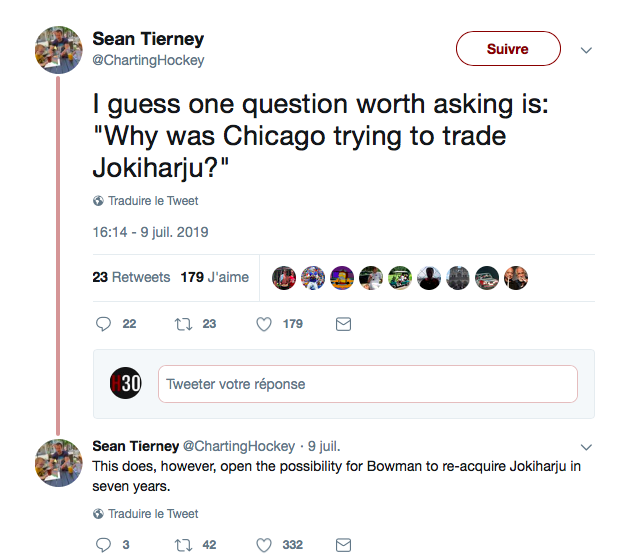Click the 9 juil. timestamp on the follow-up tweet
This screenshot has height=557, width=619.
[326, 446]
